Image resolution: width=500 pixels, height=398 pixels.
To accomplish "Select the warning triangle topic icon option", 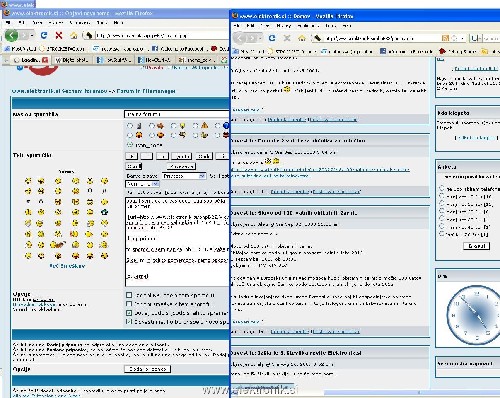I will tap(195, 126).
